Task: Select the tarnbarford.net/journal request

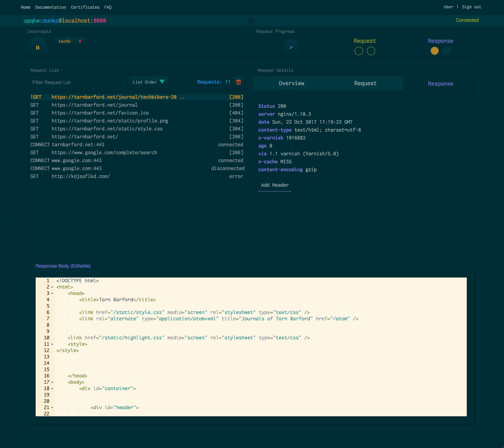Action: click(x=137, y=105)
